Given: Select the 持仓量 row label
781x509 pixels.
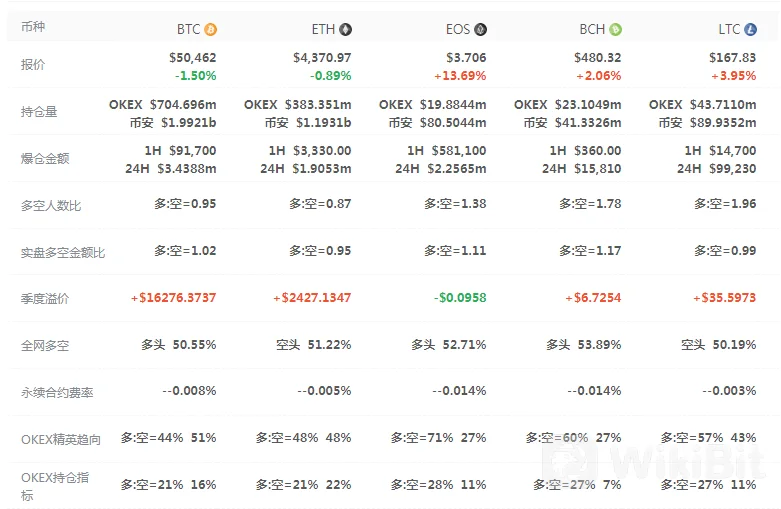Looking at the screenshot, I should click(x=39, y=112).
